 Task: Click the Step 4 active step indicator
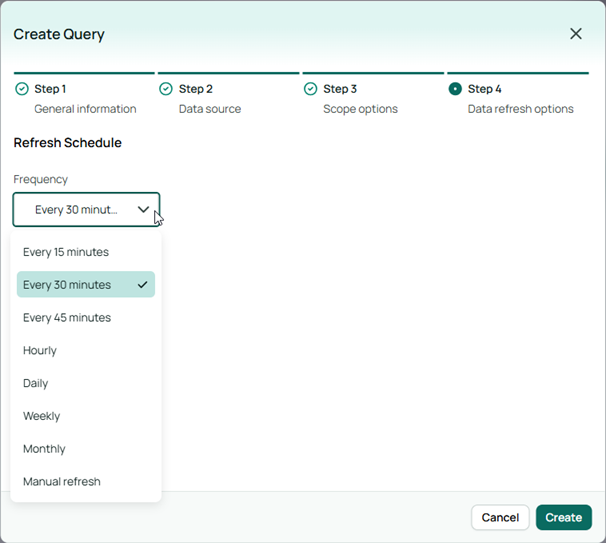coord(455,89)
